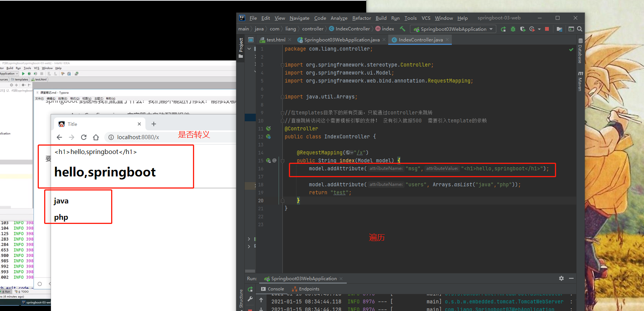Click the green inspection checkmark in editor
Viewport: 644px width, 311px height.
[x=571, y=49]
